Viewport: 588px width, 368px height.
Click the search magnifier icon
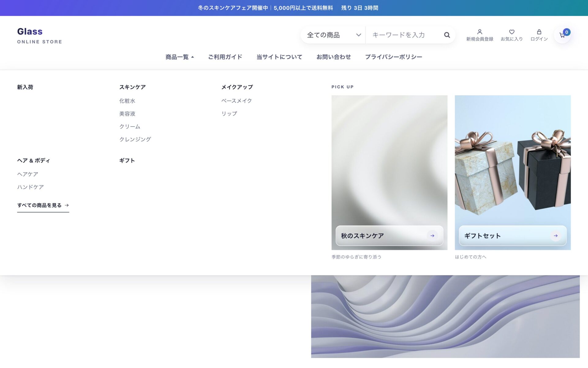[447, 35]
